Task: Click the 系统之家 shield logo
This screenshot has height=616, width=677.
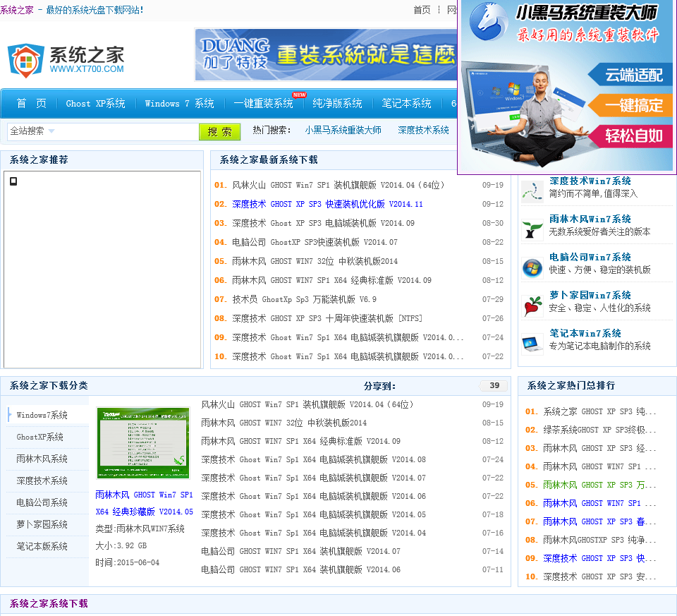Action: [25, 61]
